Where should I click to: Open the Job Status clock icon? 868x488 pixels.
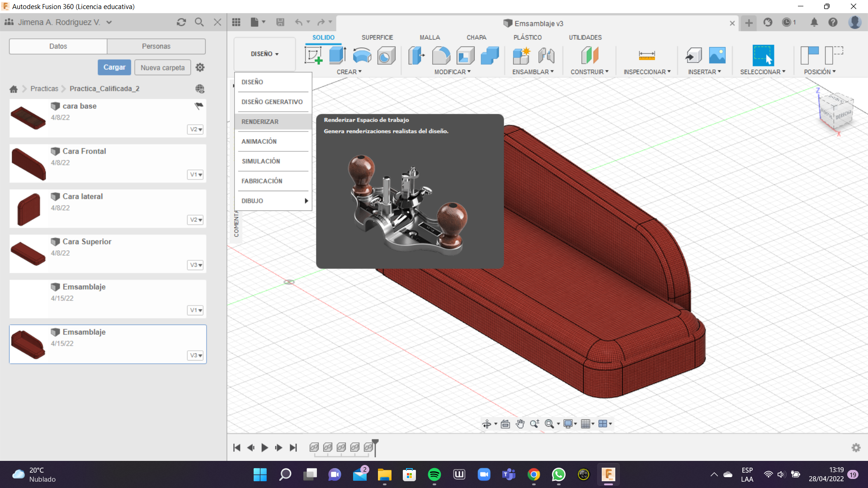[787, 22]
